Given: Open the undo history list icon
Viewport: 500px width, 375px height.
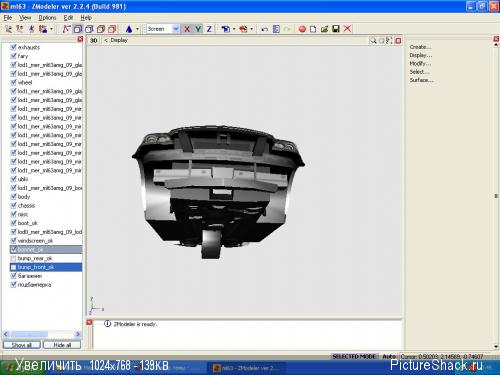Looking at the screenshot, I should (276, 29).
